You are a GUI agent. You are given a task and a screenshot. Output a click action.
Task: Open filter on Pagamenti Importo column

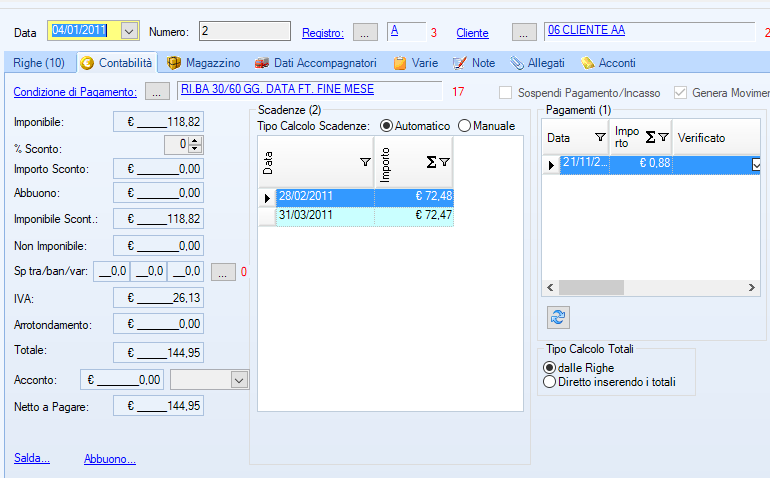pos(663,137)
